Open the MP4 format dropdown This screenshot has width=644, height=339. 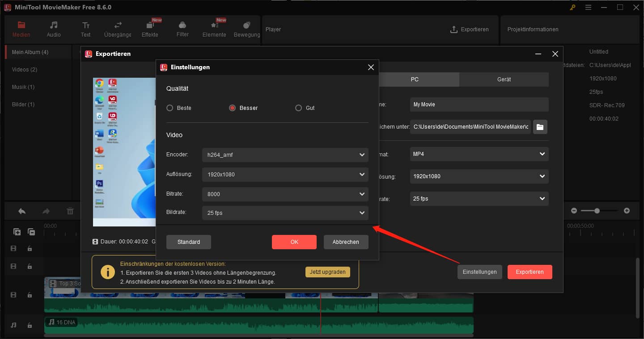tap(479, 154)
